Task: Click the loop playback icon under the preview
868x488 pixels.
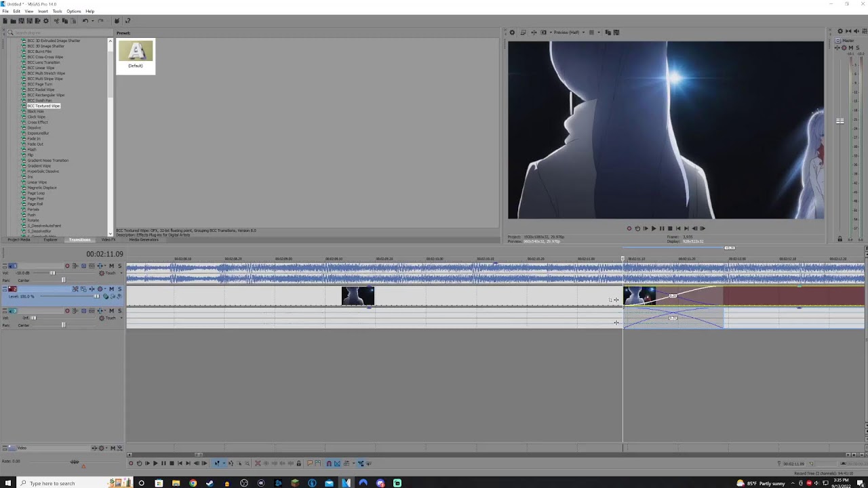Action: click(x=637, y=228)
